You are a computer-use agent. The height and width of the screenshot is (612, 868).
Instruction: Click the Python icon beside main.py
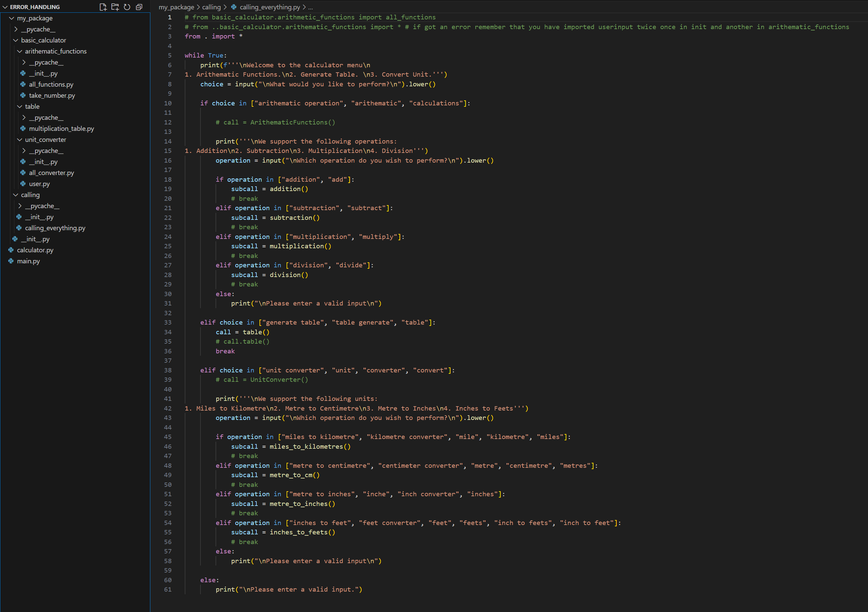11,261
